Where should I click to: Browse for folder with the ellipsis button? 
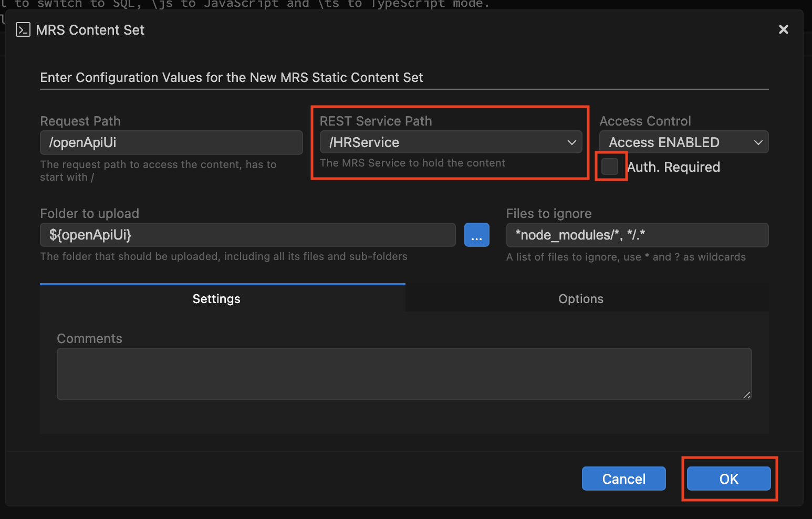point(476,235)
